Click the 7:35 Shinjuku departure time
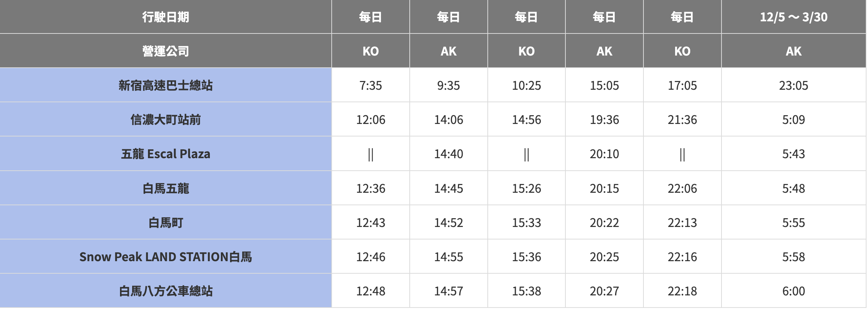 coord(370,85)
